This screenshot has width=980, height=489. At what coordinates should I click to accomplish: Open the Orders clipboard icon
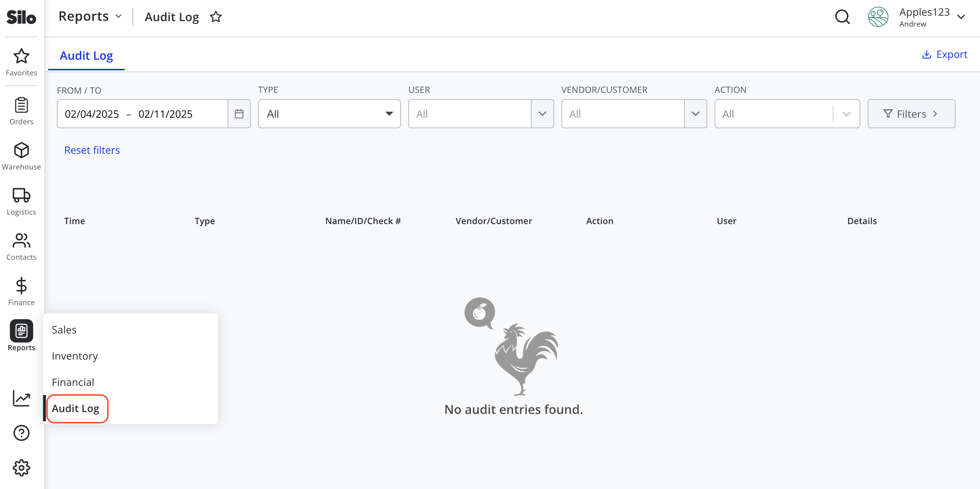(21, 105)
